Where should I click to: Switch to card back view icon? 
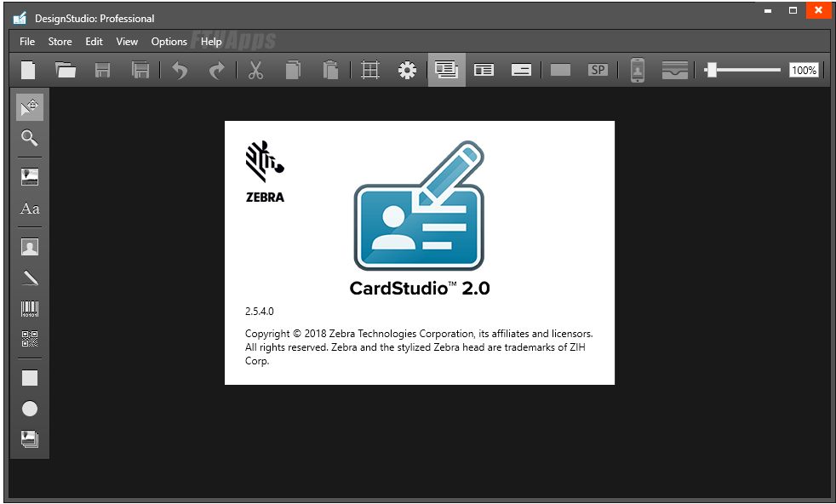click(x=521, y=70)
